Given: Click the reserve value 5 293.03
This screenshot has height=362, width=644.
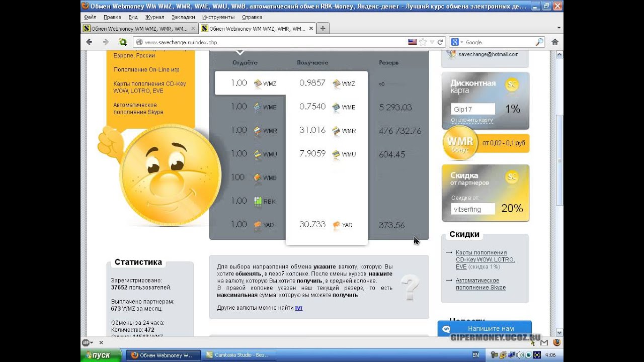Looking at the screenshot, I should click(x=395, y=107).
